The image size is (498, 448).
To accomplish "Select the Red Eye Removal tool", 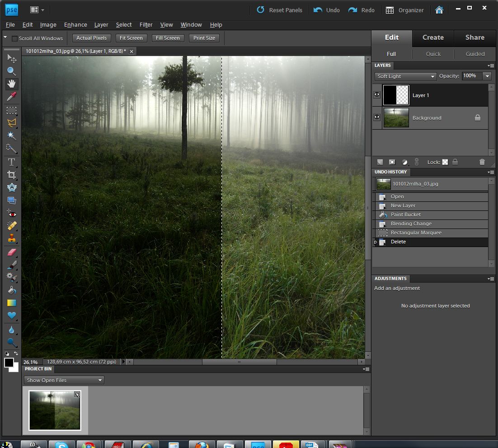I will pos(12,214).
